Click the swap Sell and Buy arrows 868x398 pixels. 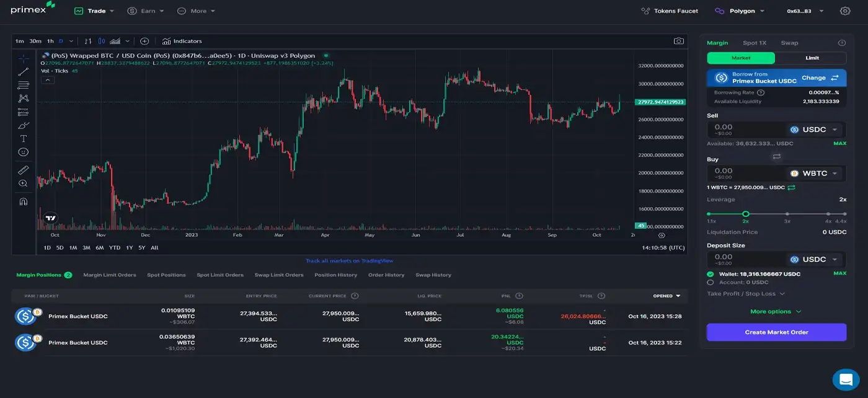pyautogui.click(x=776, y=157)
